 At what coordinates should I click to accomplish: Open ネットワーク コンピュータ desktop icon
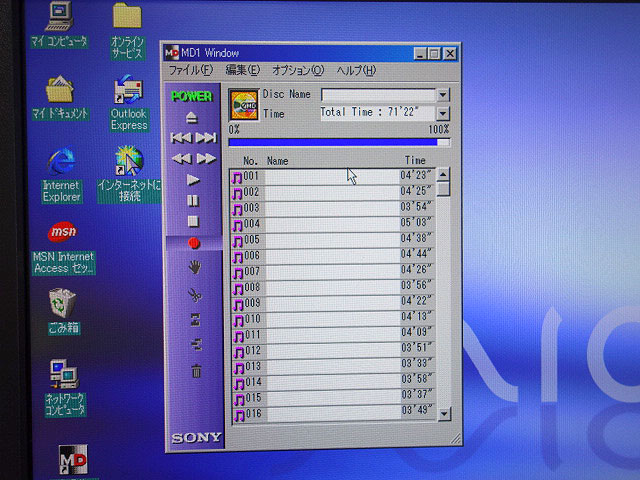click(x=64, y=388)
